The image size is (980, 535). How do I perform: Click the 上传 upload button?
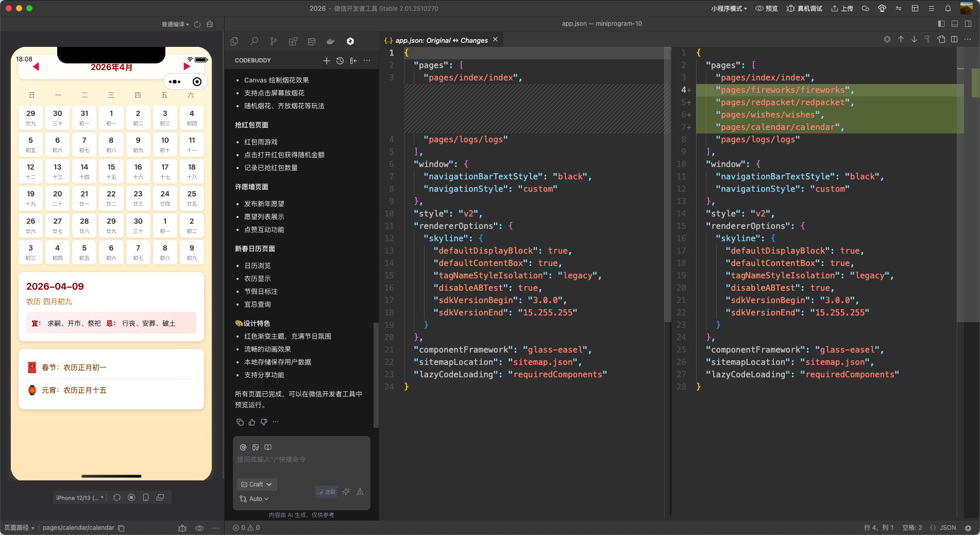(x=842, y=8)
